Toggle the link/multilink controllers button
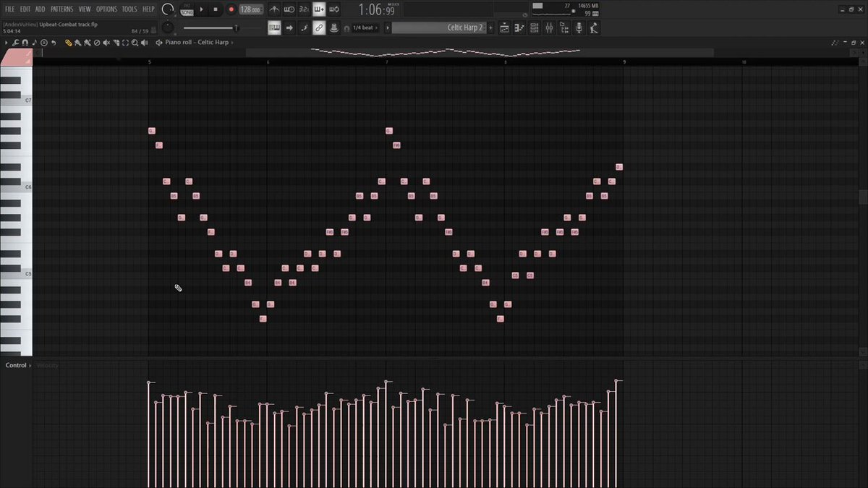 318,28
